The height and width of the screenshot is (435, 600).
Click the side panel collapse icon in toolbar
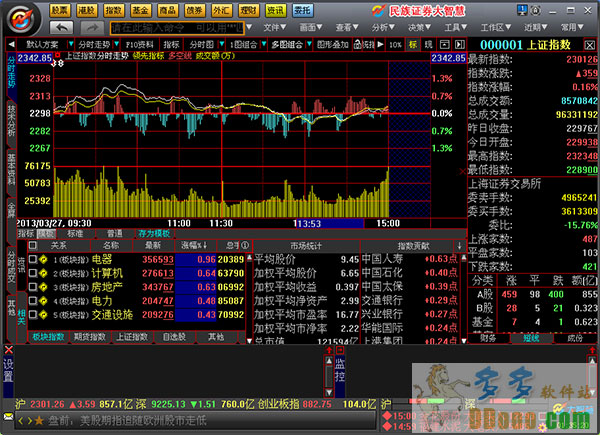click(460, 45)
